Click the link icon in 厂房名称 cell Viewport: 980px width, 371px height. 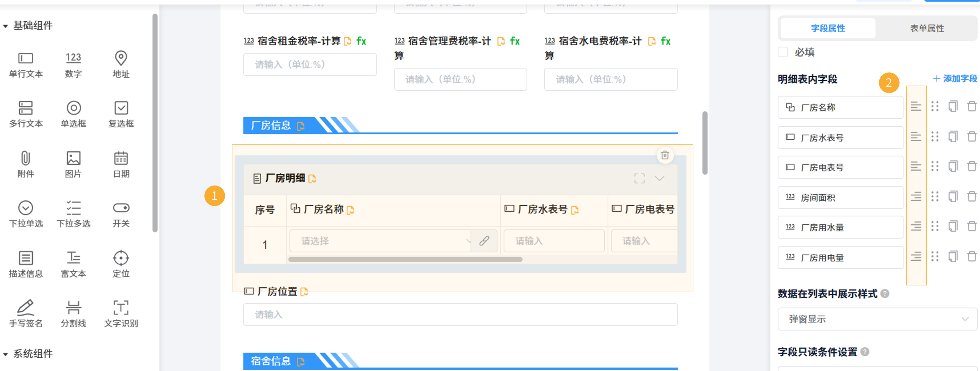pyautogui.click(x=484, y=241)
